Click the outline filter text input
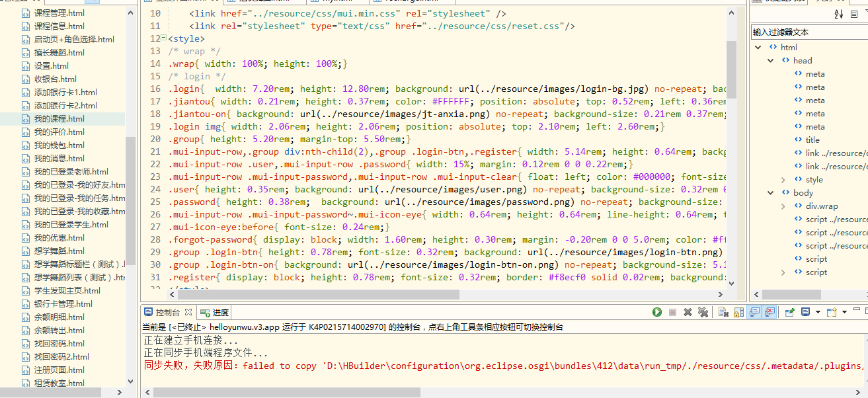The width and height of the screenshot is (868, 398). coord(808,32)
